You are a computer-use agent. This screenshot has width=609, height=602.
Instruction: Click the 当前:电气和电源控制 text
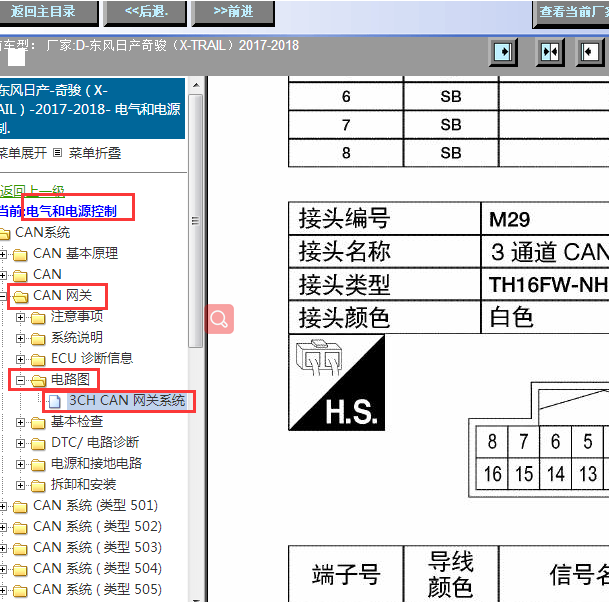point(58,211)
